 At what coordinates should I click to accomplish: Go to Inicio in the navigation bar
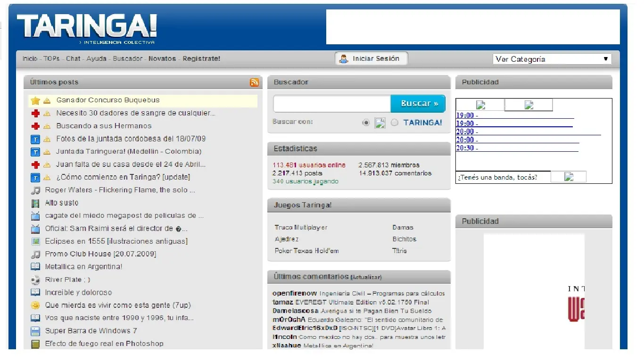30,59
